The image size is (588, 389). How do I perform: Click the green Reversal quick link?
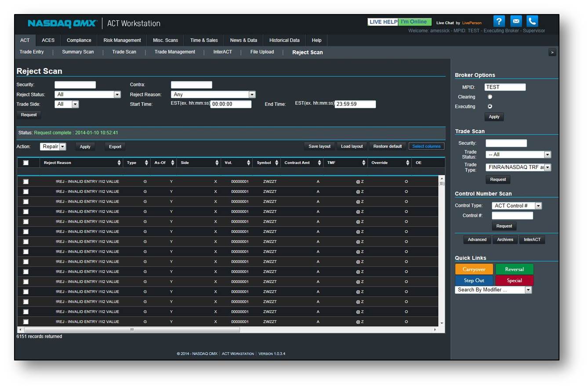point(515,270)
